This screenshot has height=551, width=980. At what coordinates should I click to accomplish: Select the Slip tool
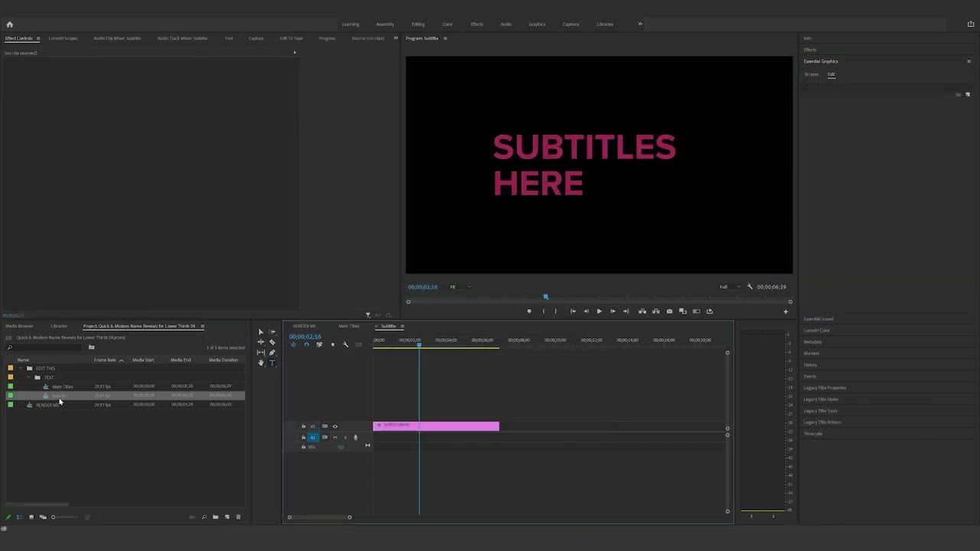(260, 352)
